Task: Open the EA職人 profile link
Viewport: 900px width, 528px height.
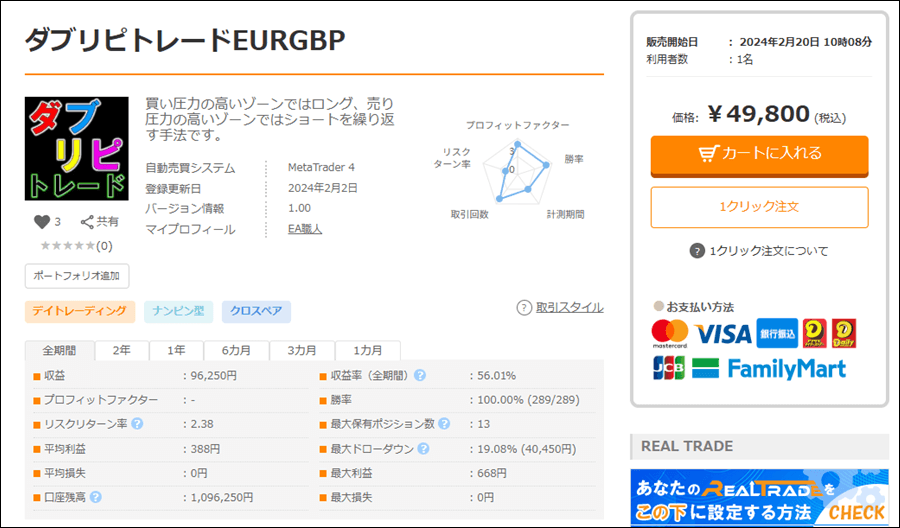Action: tap(305, 229)
